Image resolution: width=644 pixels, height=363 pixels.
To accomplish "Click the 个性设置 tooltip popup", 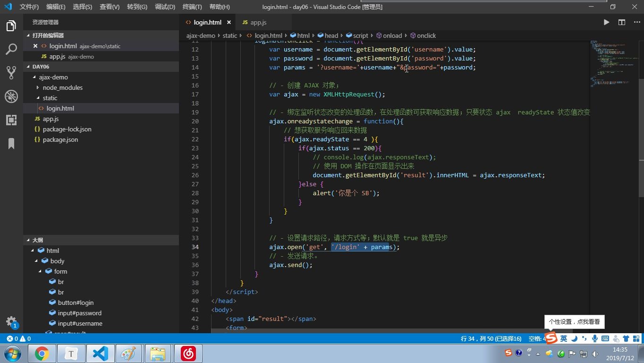I will coord(574,322).
